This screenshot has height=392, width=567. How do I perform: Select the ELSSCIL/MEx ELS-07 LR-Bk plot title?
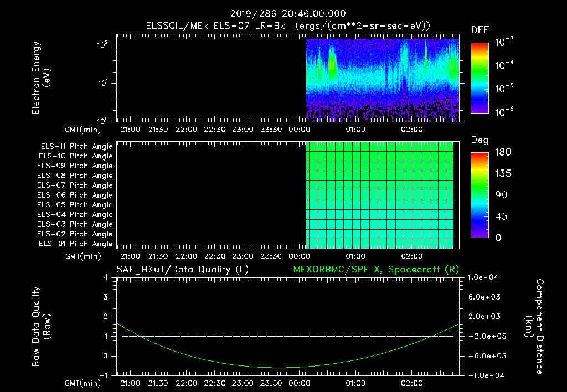(x=288, y=26)
